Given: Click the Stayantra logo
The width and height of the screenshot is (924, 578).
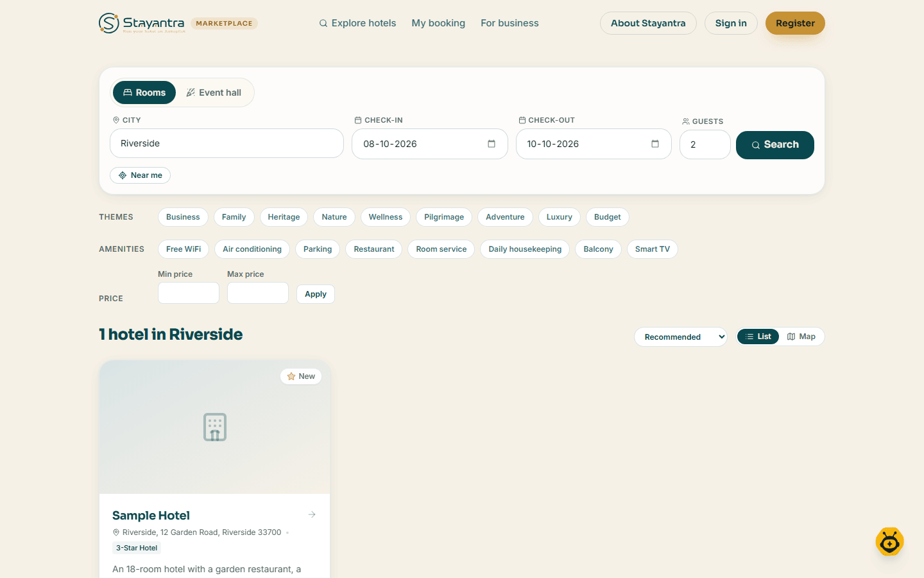Looking at the screenshot, I should 142,23.
